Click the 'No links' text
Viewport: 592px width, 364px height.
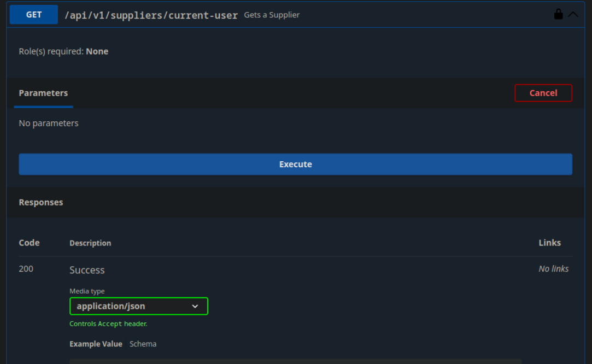tap(553, 268)
